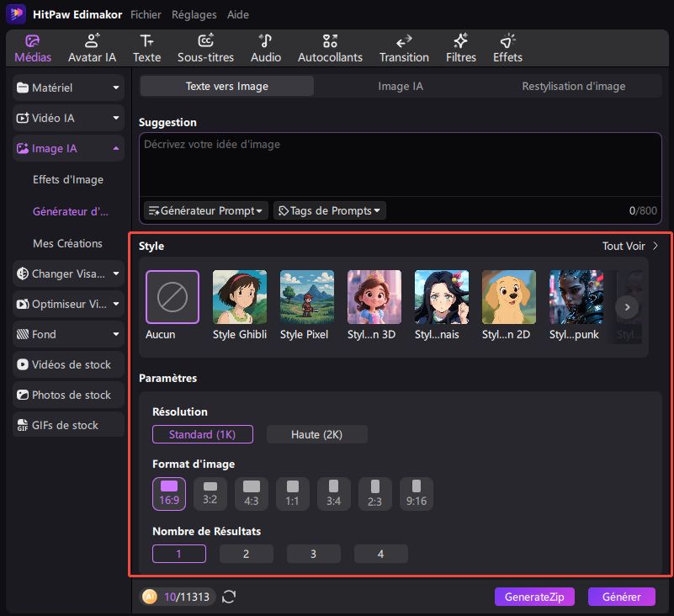
Task: Click the Générer button
Action: pyautogui.click(x=621, y=597)
